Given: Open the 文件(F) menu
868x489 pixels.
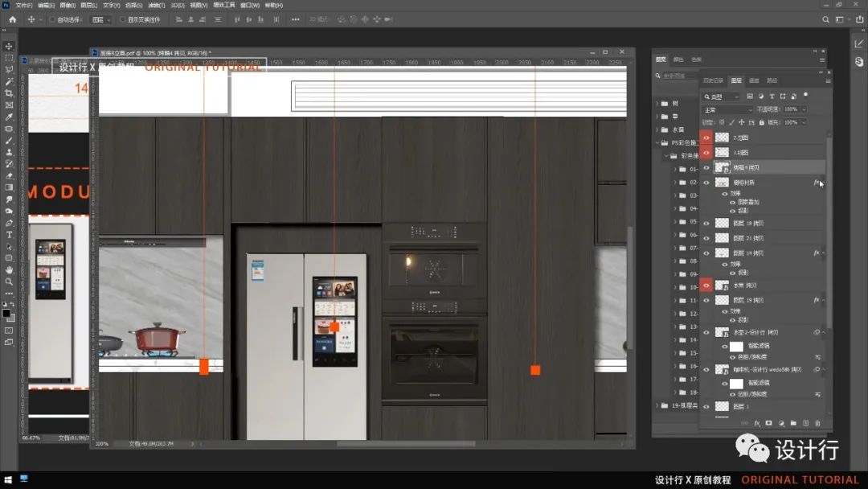Looking at the screenshot, I should 24,5.
